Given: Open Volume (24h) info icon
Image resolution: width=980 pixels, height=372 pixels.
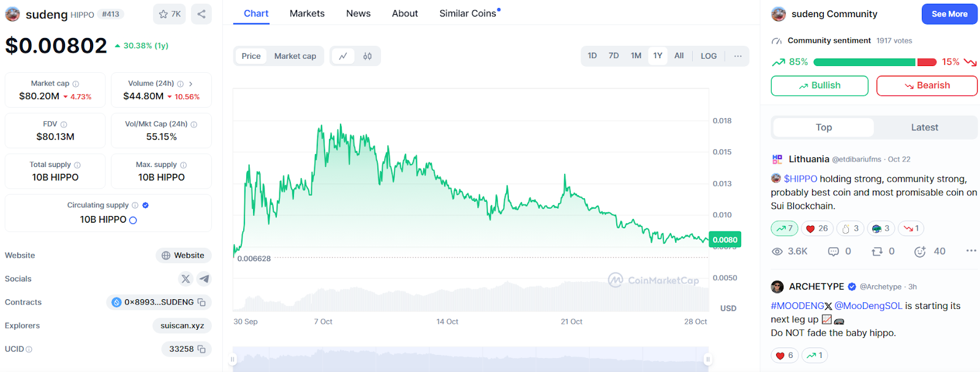Looking at the screenshot, I should click(180, 84).
